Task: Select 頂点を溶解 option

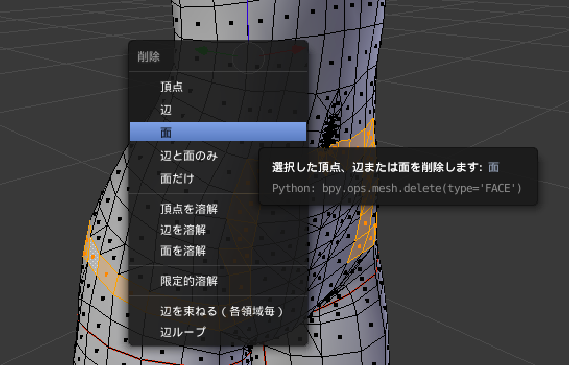Action: click(218, 209)
